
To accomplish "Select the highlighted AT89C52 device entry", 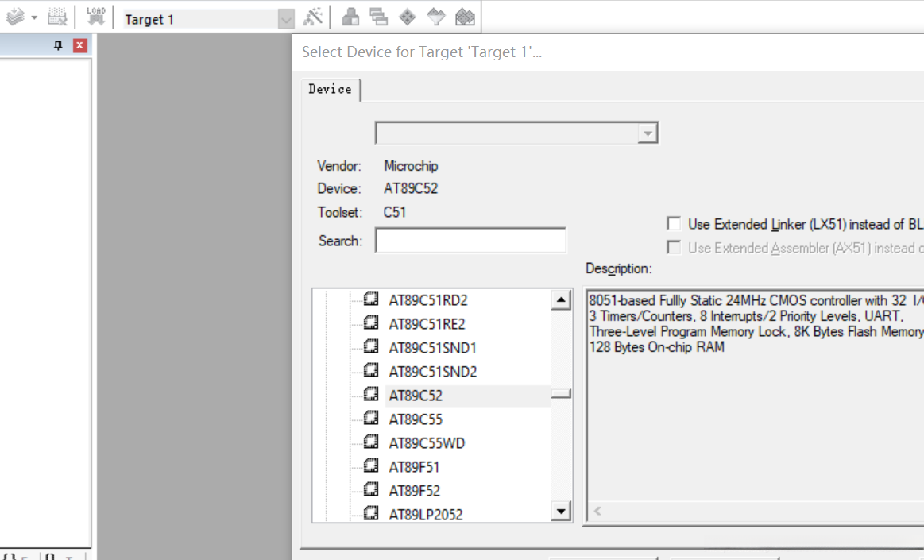I will [x=416, y=396].
